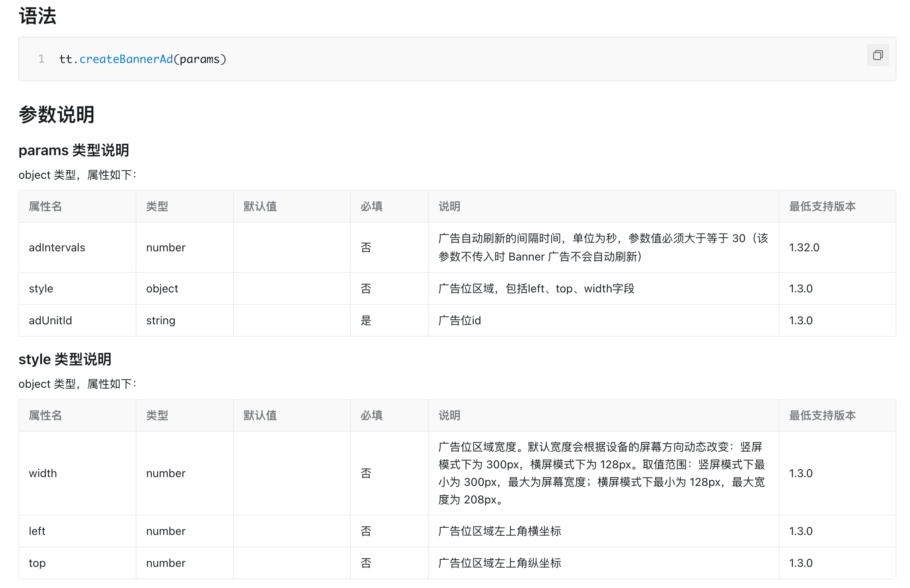Click the width description paragraph
The image size is (910, 588).
pyautogui.click(x=601, y=474)
